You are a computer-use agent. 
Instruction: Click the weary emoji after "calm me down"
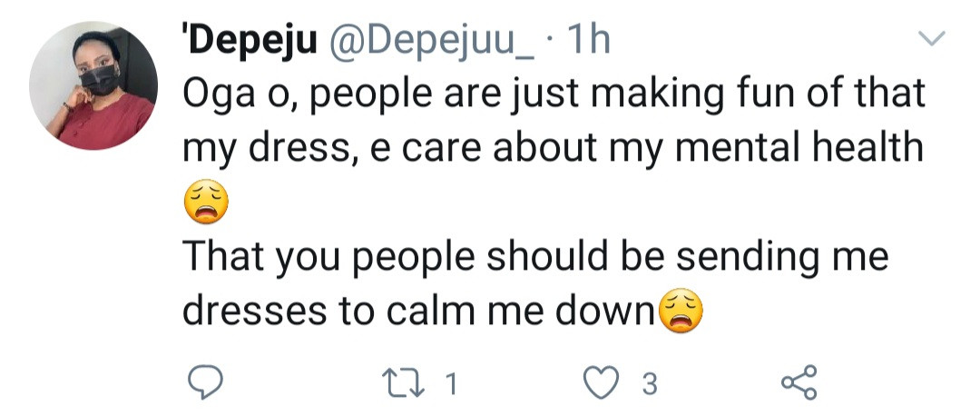(681, 313)
